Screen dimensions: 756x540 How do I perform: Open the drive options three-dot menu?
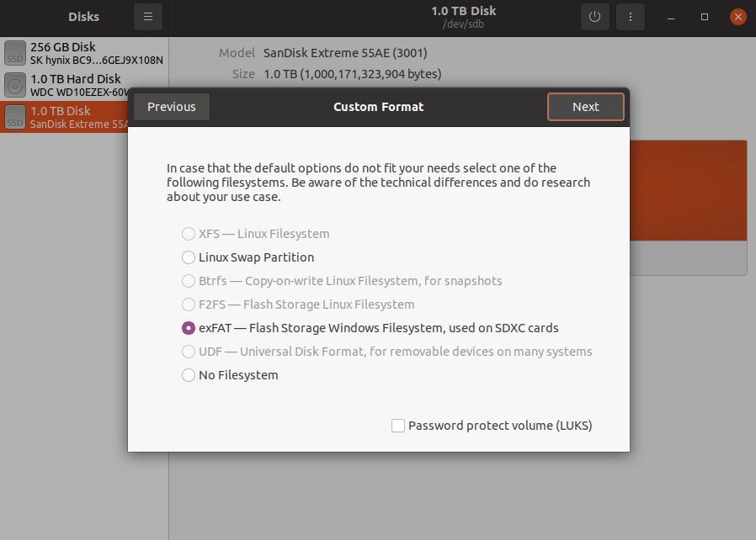tap(631, 17)
